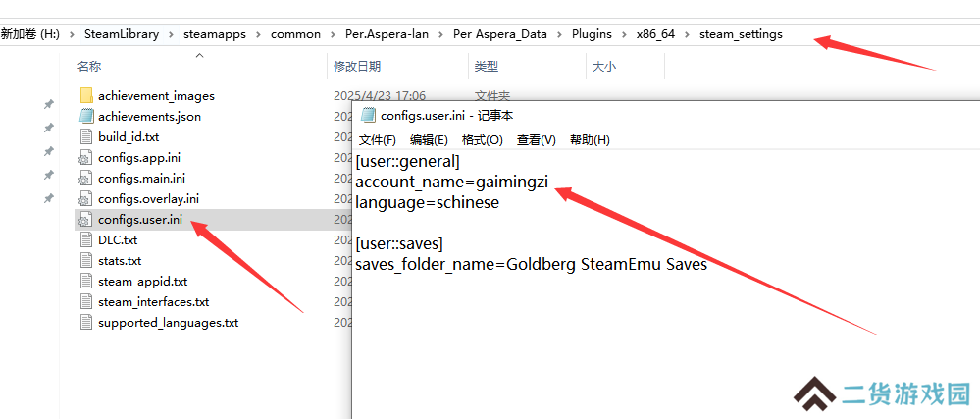Expand the chevron after 新加卷 (H:) in path
This screenshot has width=980, height=419.
click(73, 35)
